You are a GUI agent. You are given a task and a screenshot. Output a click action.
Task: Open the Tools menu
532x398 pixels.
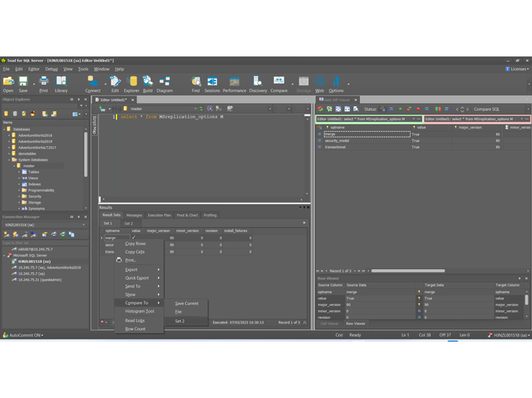[83, 69]
